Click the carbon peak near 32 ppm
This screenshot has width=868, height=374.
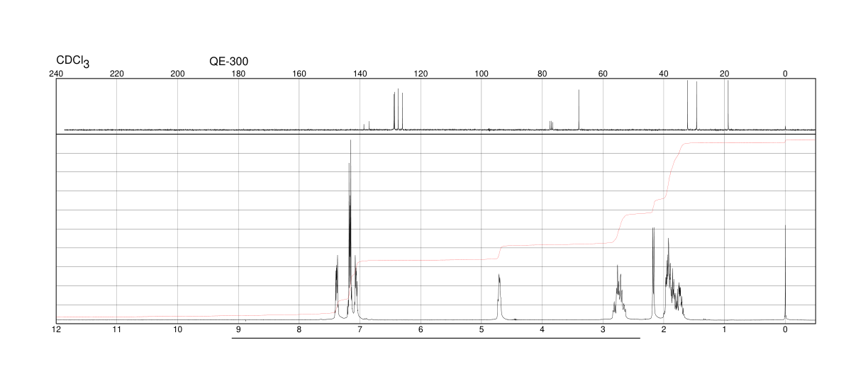click(x=688, y=105)
